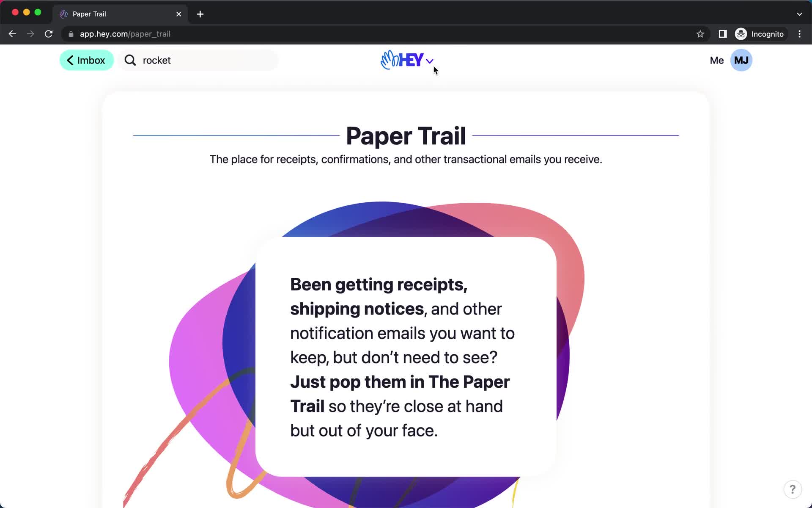Click the browser extensions icon

tap(722, 34)
